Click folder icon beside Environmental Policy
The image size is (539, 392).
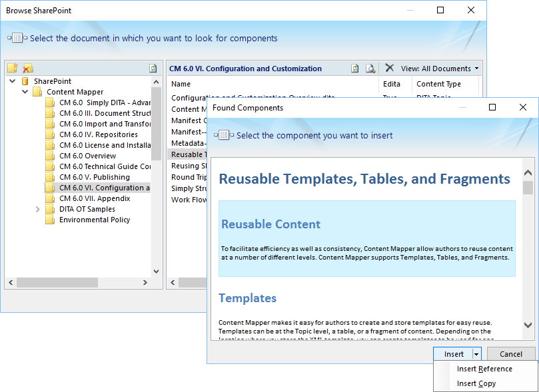click(50, 220)
